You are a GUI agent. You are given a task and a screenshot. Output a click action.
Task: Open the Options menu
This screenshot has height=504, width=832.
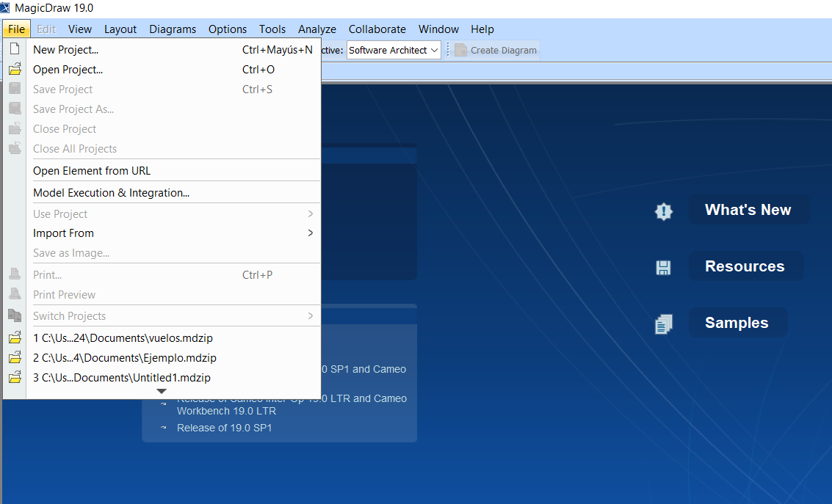(x=227, y=29)
